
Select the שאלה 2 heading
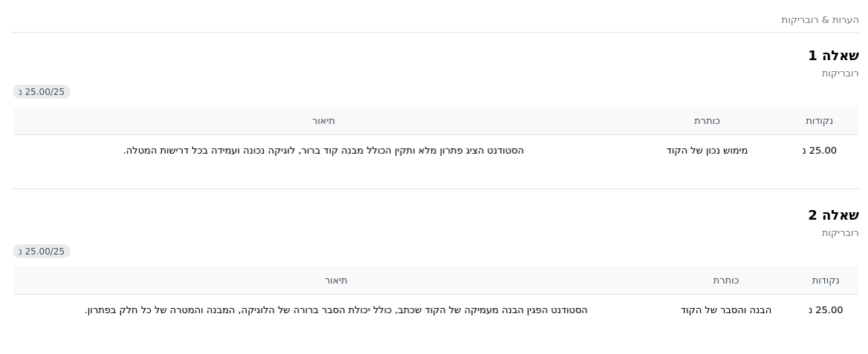834,215
